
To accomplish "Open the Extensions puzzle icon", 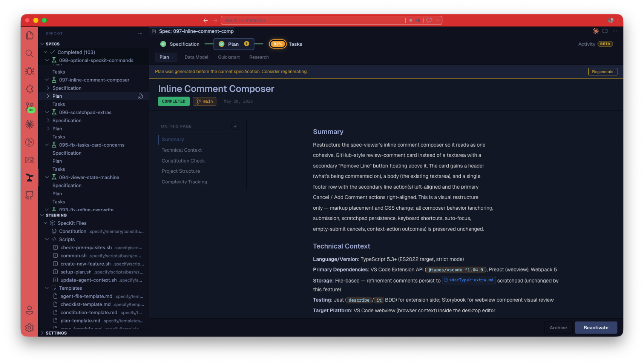I will coord(29,89).
